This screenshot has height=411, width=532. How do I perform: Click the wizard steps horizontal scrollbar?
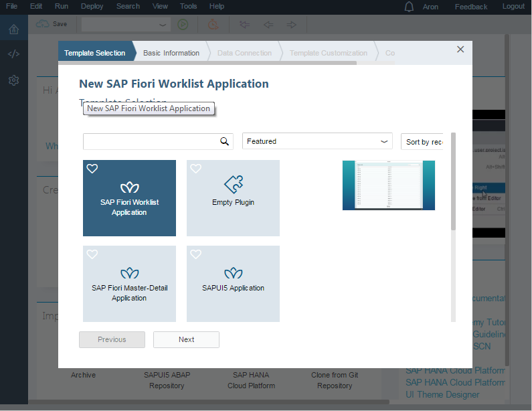click(207, 63)
